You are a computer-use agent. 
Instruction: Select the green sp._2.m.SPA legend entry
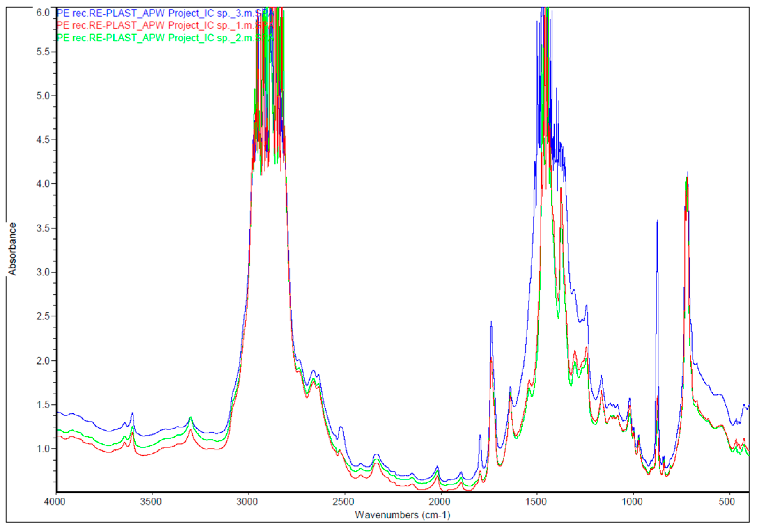point(165,38)
